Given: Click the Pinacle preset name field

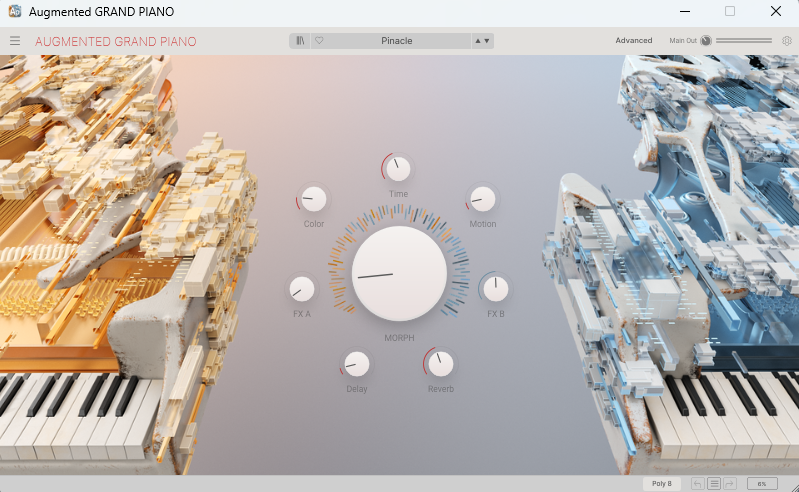Looking at the screenshot, I should coord(397,41).
